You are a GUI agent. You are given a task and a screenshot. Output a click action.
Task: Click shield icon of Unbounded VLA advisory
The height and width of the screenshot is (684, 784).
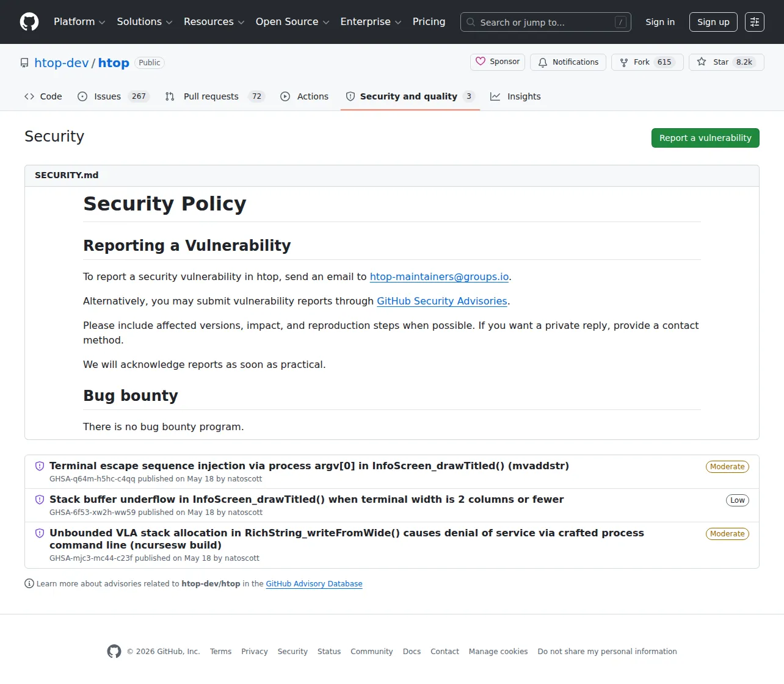click(x=40, y=533)
